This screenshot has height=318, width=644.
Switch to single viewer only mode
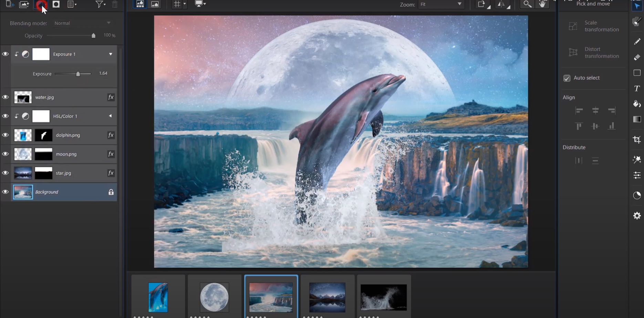click(155, 4)
